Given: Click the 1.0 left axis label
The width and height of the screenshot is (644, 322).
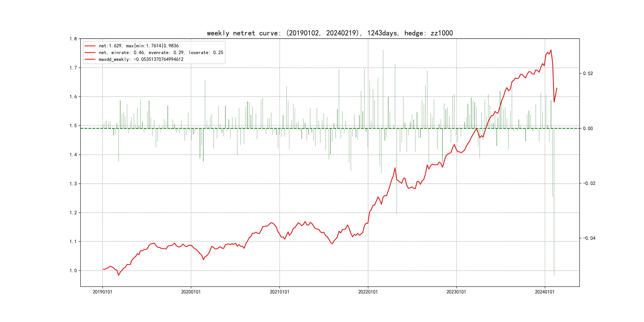Looking at the screenshot, I should tap(73, 271).
